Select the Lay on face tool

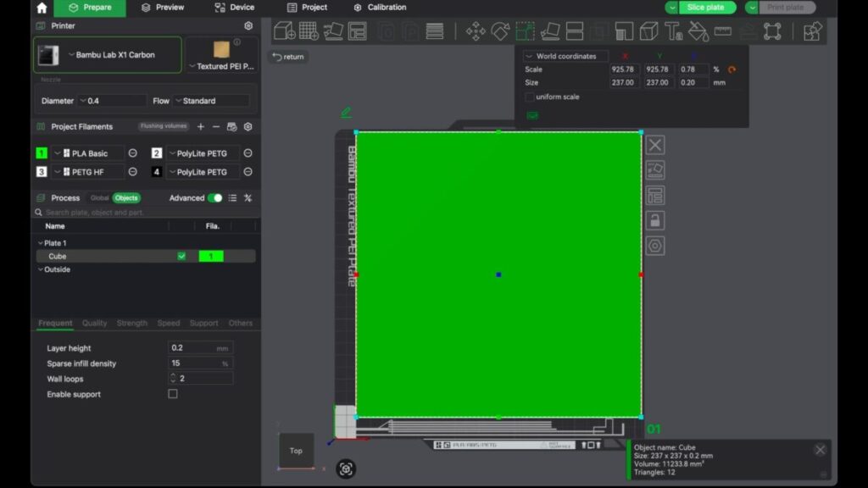click(x=549, y=31)
